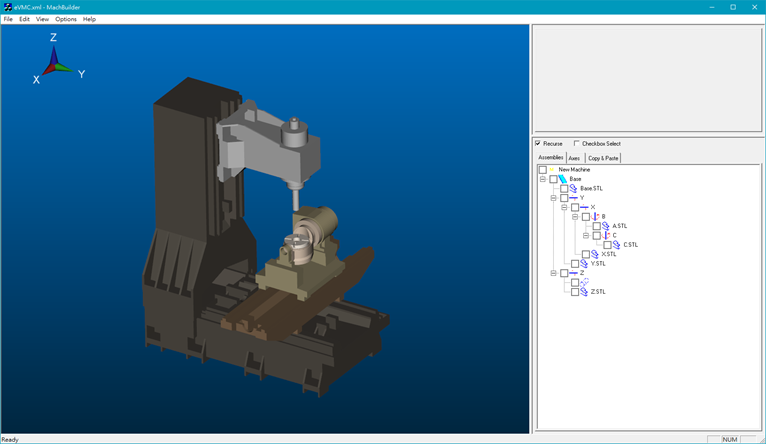Collapse the Z axis node

coord(553,273)
